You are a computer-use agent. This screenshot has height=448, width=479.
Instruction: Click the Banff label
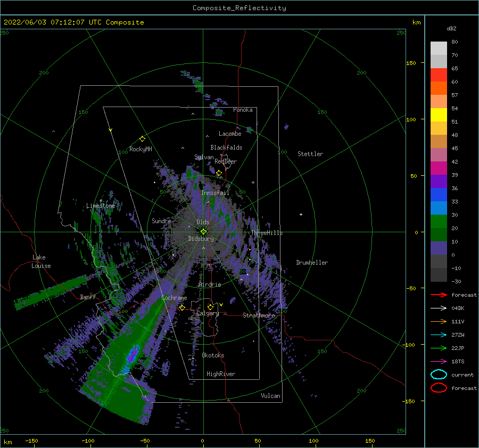88,297
